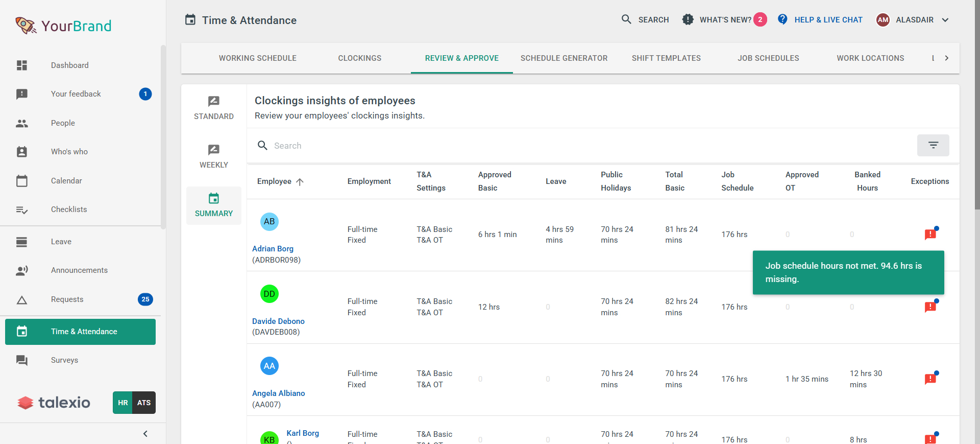The width and height of the screenshot is (980, 444).
Task: Click the What's New notification icon
Action: pos(688,20)
